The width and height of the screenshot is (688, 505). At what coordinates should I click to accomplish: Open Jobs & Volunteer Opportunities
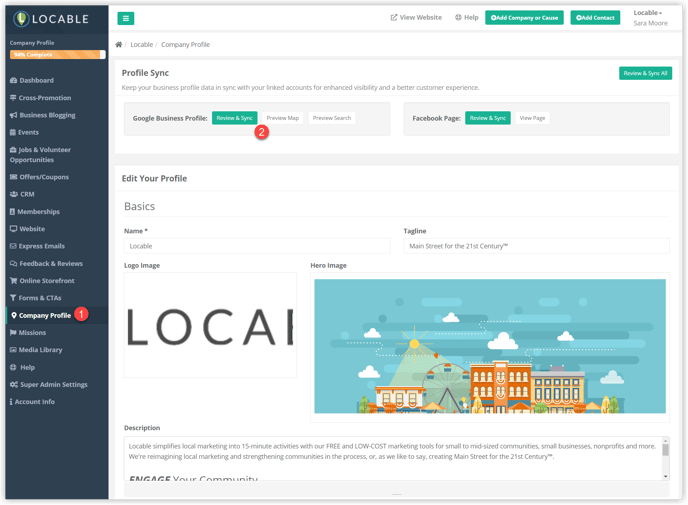[x=40, y=154]
